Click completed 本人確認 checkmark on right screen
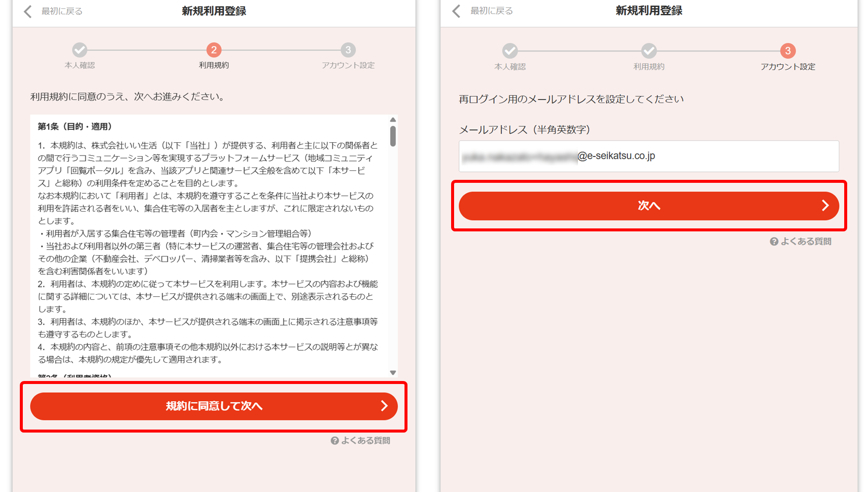 coord(510,51)
